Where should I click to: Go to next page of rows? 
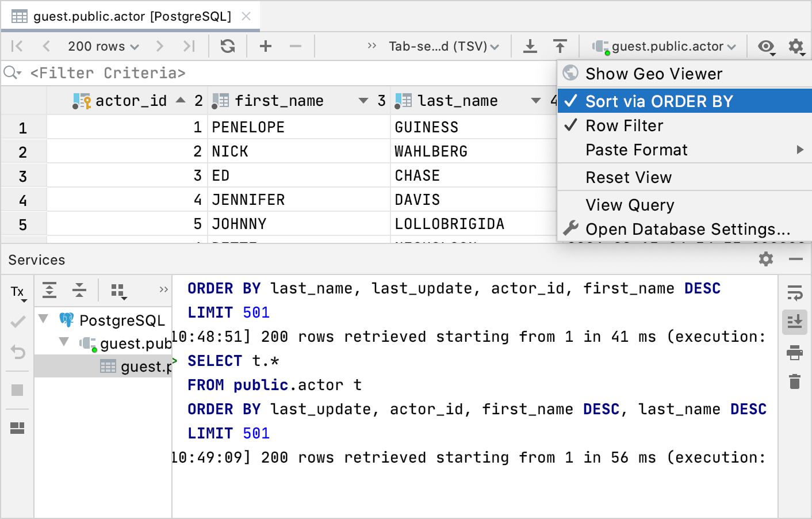click(160, 46)
